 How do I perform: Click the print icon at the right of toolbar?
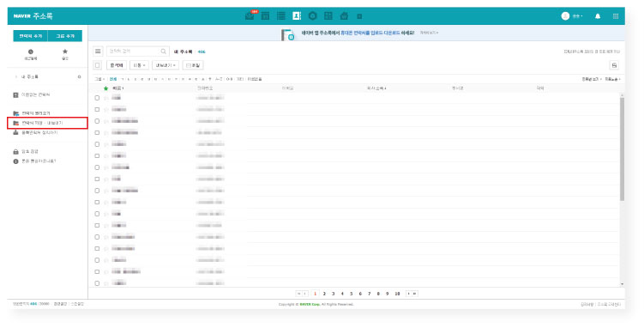614,65
